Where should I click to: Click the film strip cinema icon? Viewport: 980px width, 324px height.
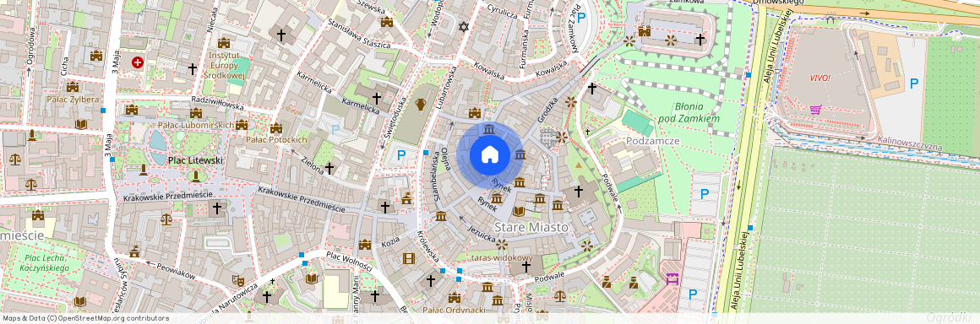408,258
